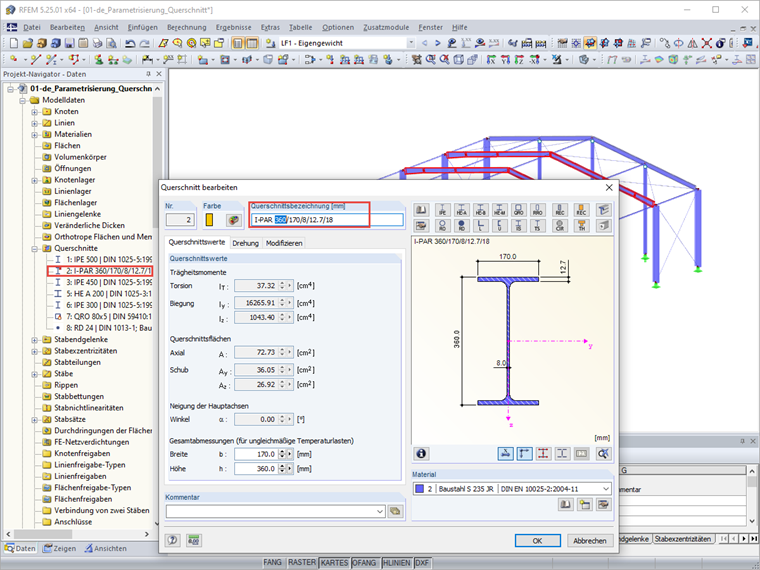
Task: Open the Zusatzmodule menu
Action: [x=386, y=28]
